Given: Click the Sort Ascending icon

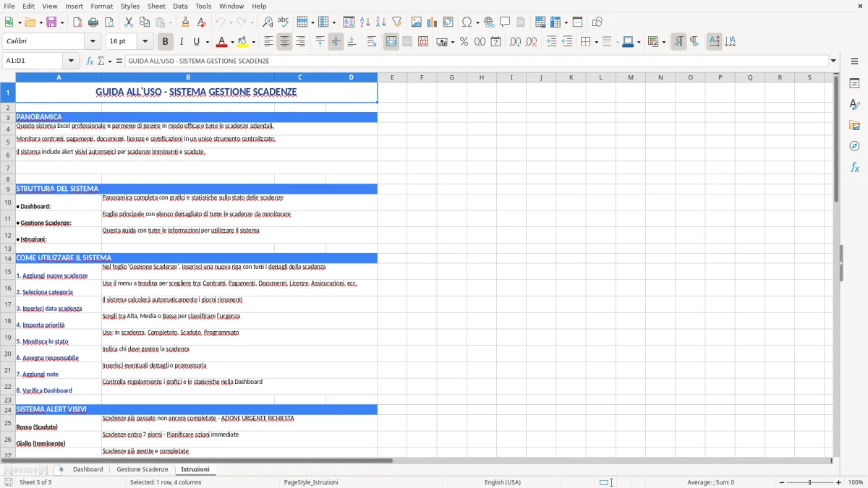Looking at the screenshot, I should 365,22.
